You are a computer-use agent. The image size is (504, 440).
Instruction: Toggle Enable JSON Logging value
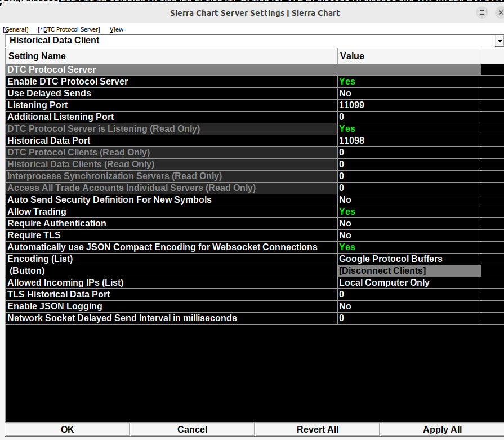[409, 306]
